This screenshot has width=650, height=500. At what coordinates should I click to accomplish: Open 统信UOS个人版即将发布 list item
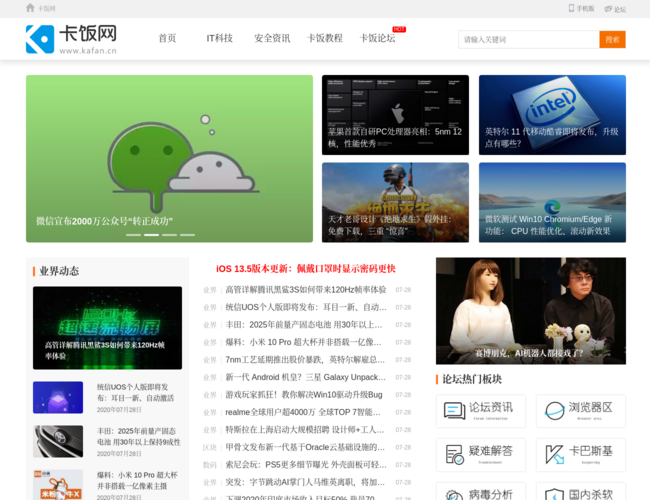pyautogui.click(x=306, y=307)
